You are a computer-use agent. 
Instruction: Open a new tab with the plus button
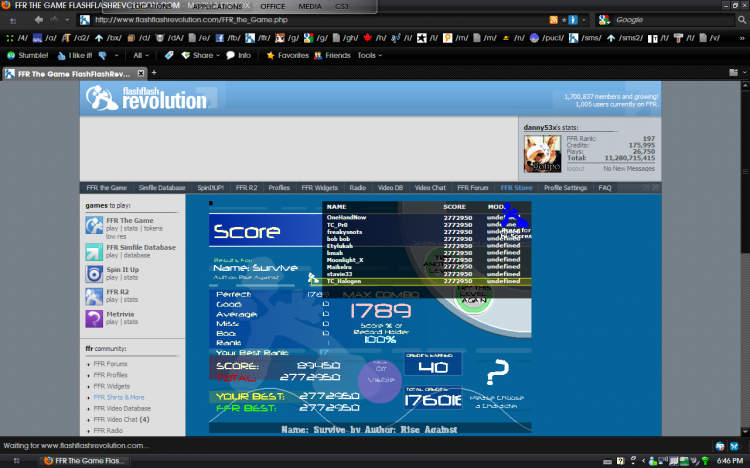coord(154,73)
